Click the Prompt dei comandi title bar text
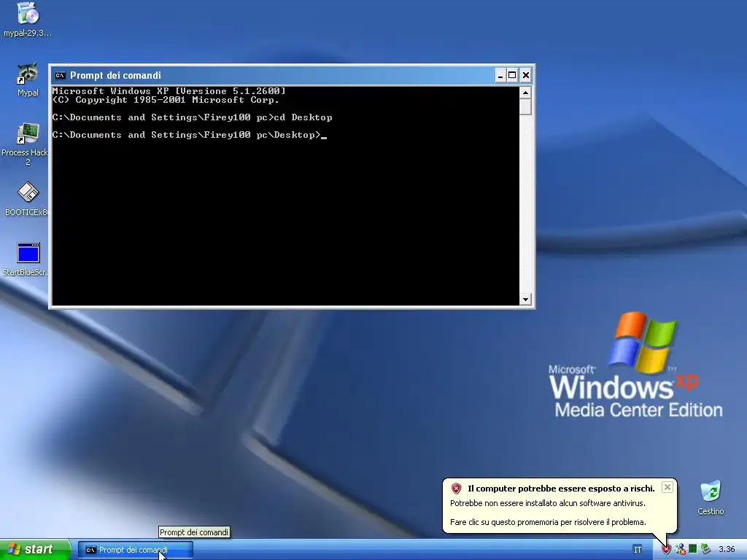Screen dimensions: 747x560 (115, 75)
